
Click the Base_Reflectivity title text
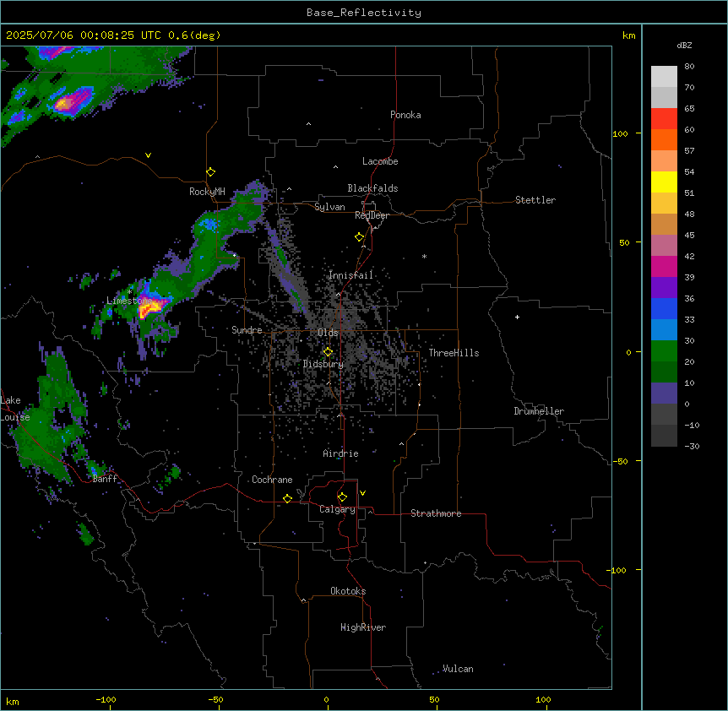(364, 13)
